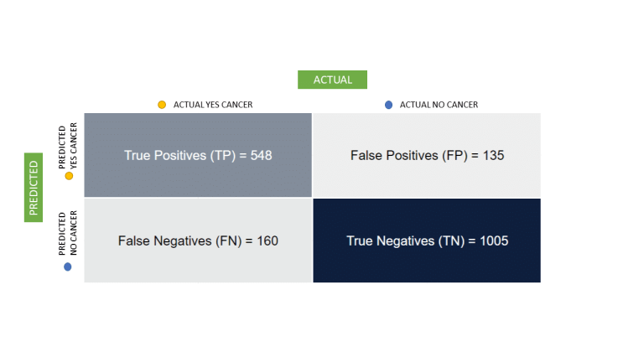Screen dimensions: 644x362
Task: Click the True Negatives (TN) text
Action: click(x=404, y=240)
